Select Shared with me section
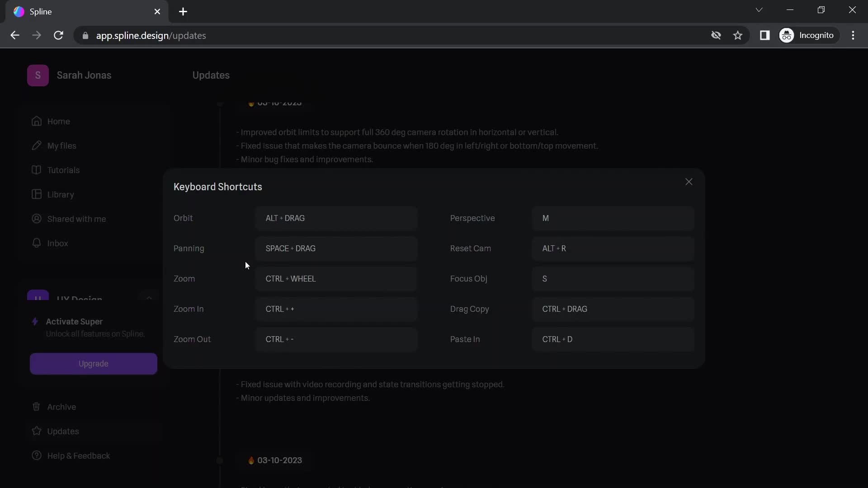Screen dimensions: 868x488 click(x=76, y=219)
